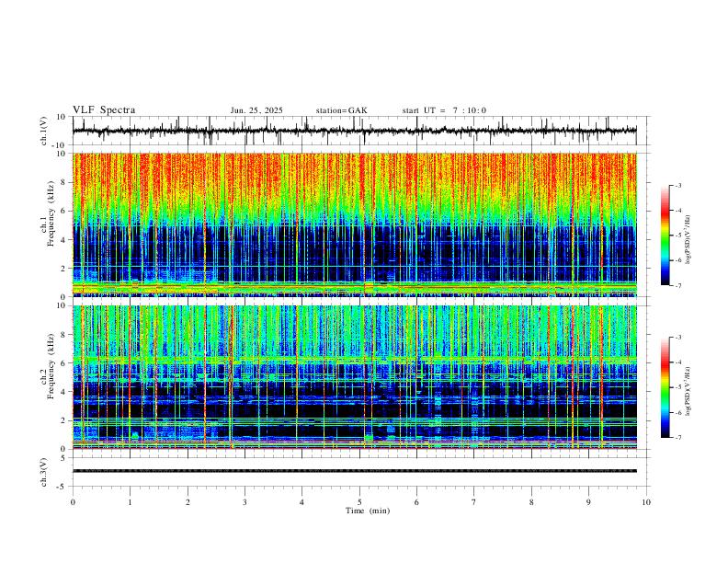Click inside the ch.2 frequency spectrogram
This screenshot has width=728, height=563.
355,377
